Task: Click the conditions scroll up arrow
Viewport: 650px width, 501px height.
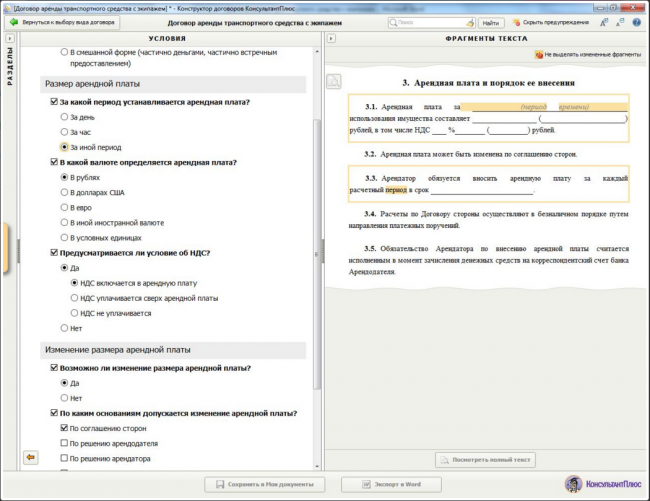Action: [x=317, y=52]
